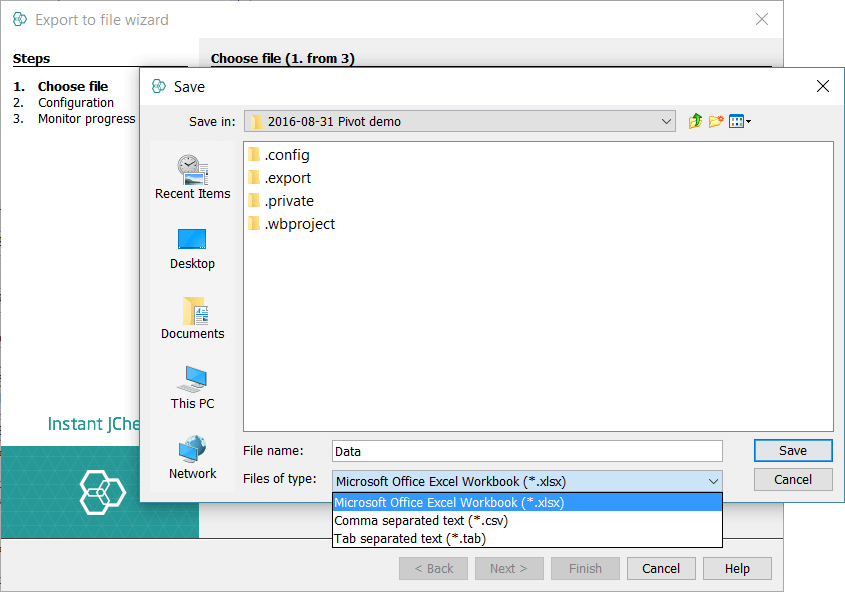Click the Up One Level folder icon
845x592 pixels.
(696, 121)
